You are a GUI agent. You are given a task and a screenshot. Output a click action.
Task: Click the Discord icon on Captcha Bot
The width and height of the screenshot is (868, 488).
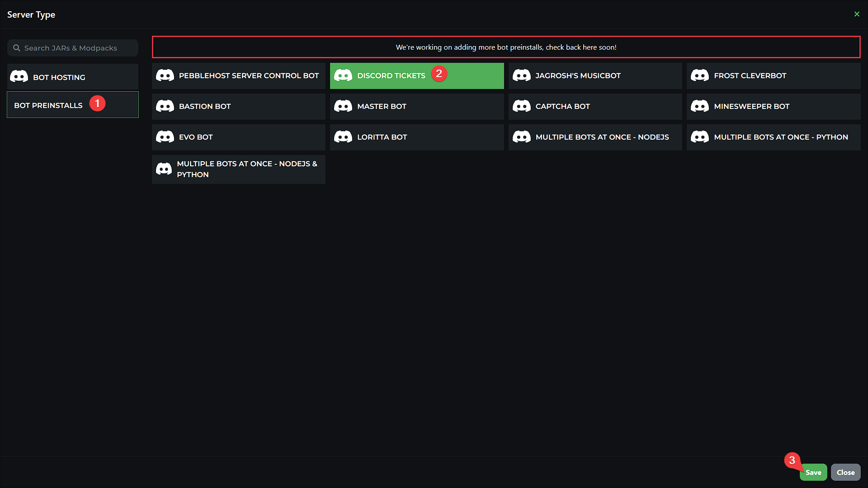click(522, 106)
